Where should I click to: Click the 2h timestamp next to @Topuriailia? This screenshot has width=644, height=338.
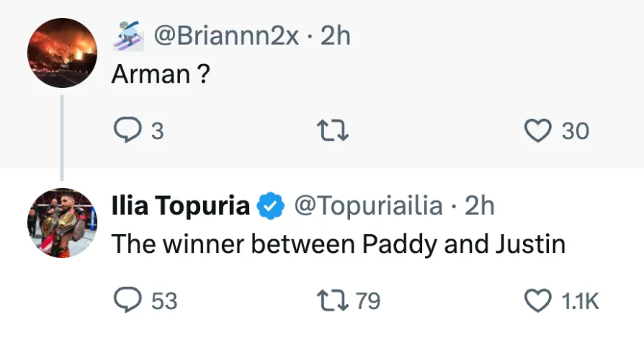coord(480,206)
